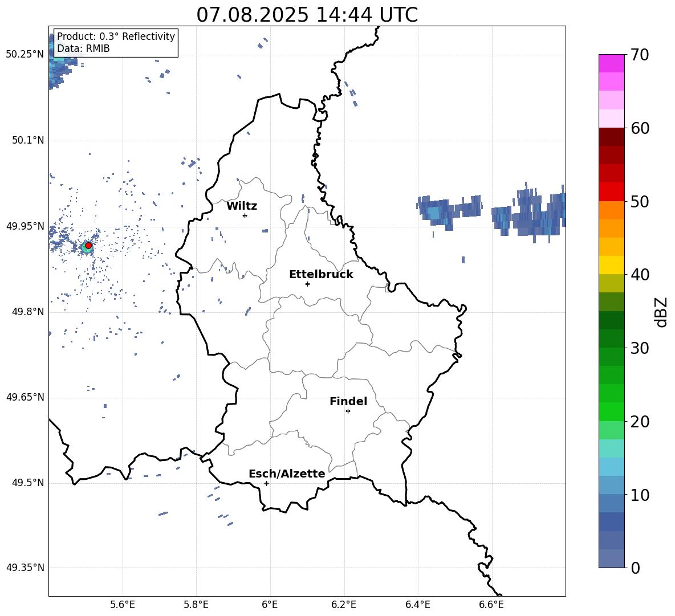This screenshot has height=616, width=675.
Task: Click the colorbar tick label 10
Action: tap(640, 495)
